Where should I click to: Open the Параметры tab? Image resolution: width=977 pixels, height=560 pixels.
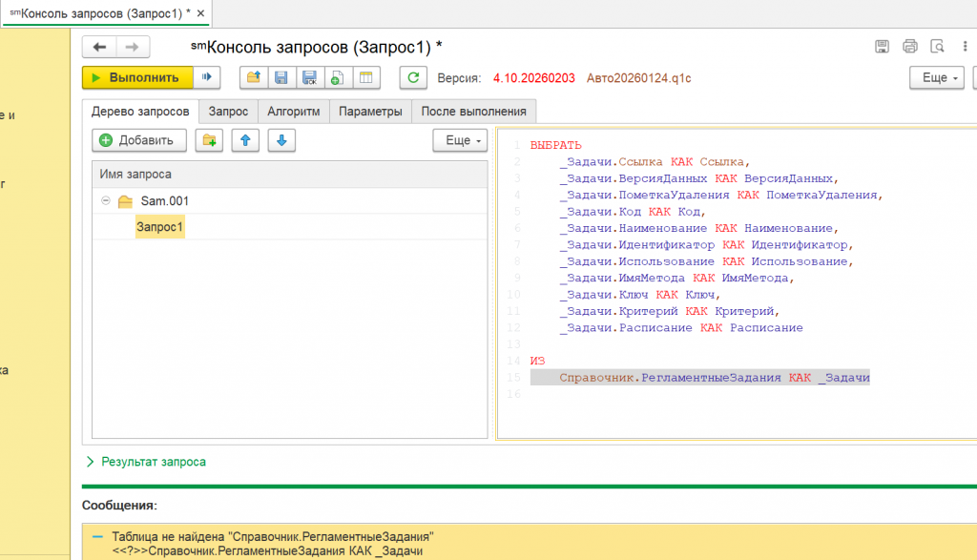[x=370, y=112]
